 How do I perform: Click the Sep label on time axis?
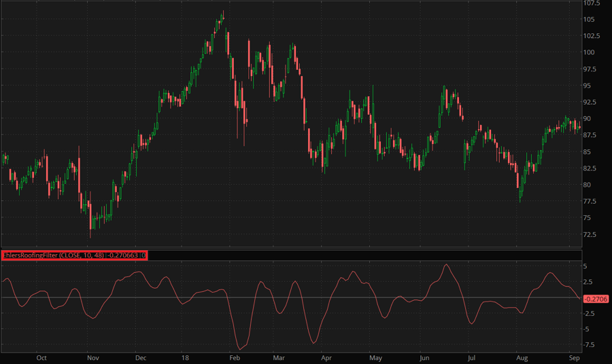(573, 357)
